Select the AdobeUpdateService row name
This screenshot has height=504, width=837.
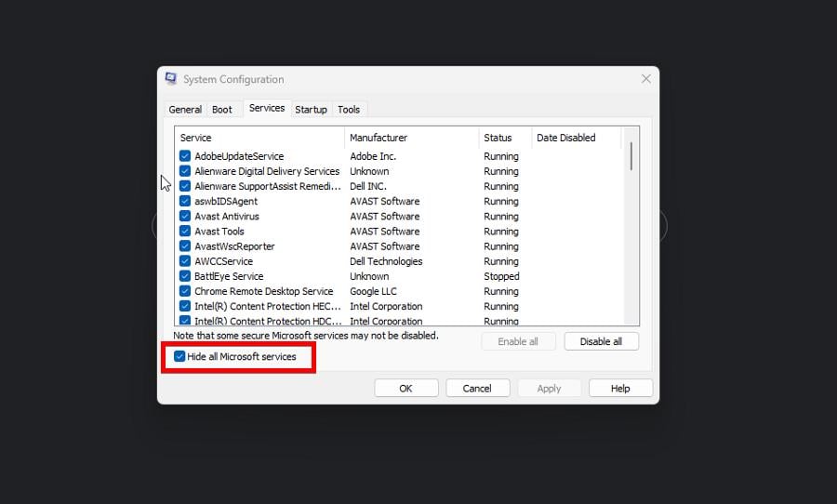tap(239, 156)
